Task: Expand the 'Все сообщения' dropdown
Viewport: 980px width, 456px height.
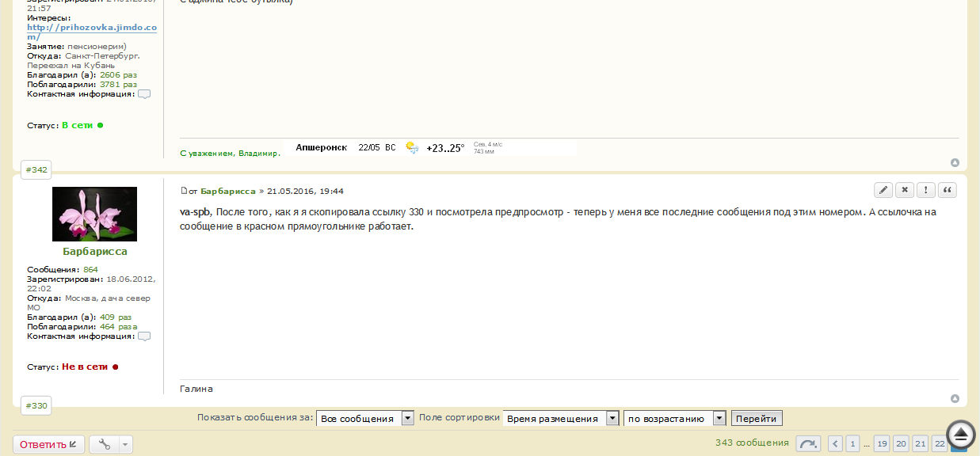Action: click(408, 418)
